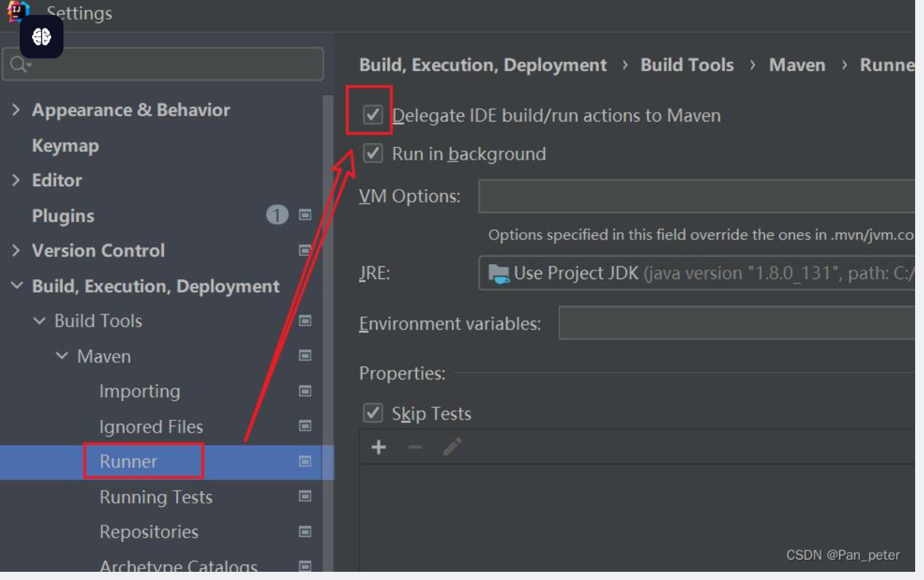The width and height of the screenshot is (924, 580).
Task: Enable Delegate IDE build/run actions to Maven
Action: tap(373, 115)
